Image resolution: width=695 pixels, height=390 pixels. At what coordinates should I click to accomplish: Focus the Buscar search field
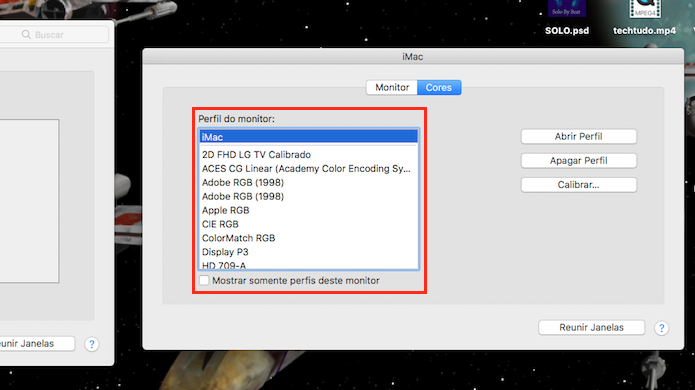(54, 35)
